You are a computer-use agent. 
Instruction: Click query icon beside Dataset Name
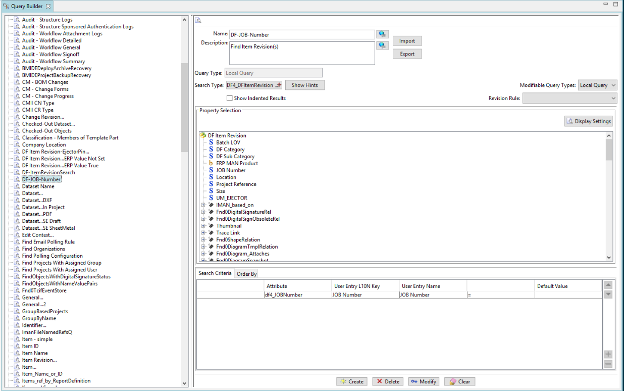[x=17, y=186]
